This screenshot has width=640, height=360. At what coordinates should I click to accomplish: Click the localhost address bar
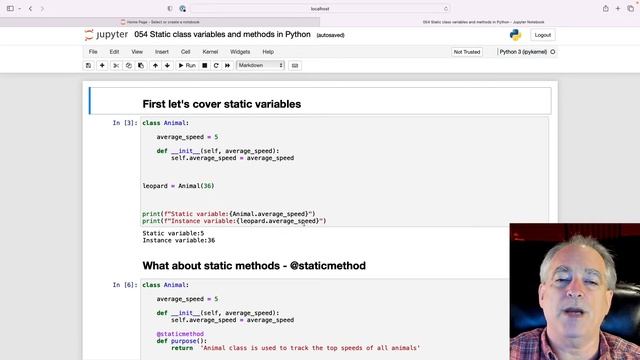click(320, 9)
